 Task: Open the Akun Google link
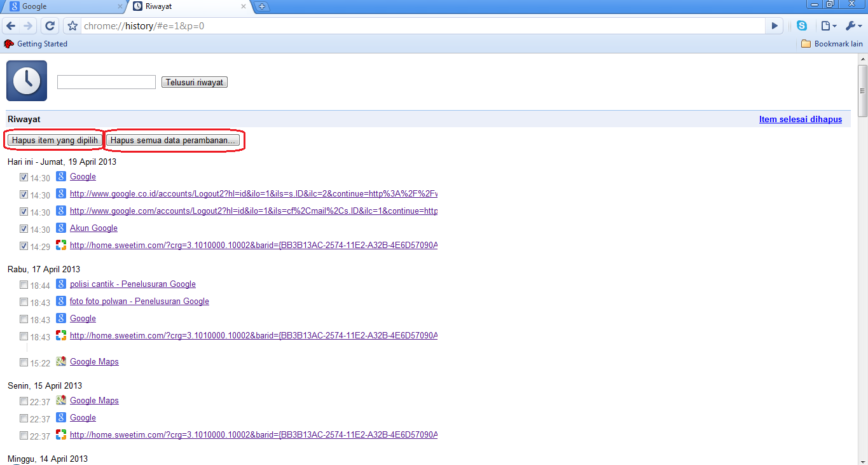[93, 228]
